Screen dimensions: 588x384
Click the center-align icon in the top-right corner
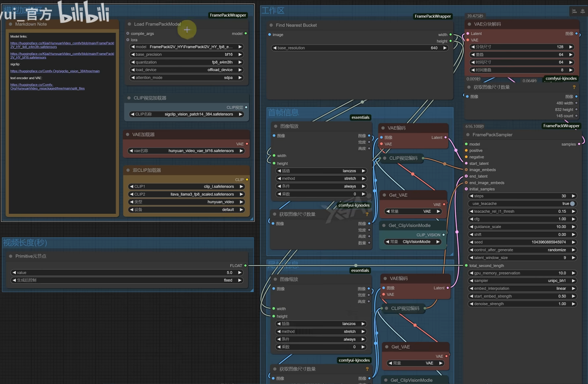coord(583,12)
